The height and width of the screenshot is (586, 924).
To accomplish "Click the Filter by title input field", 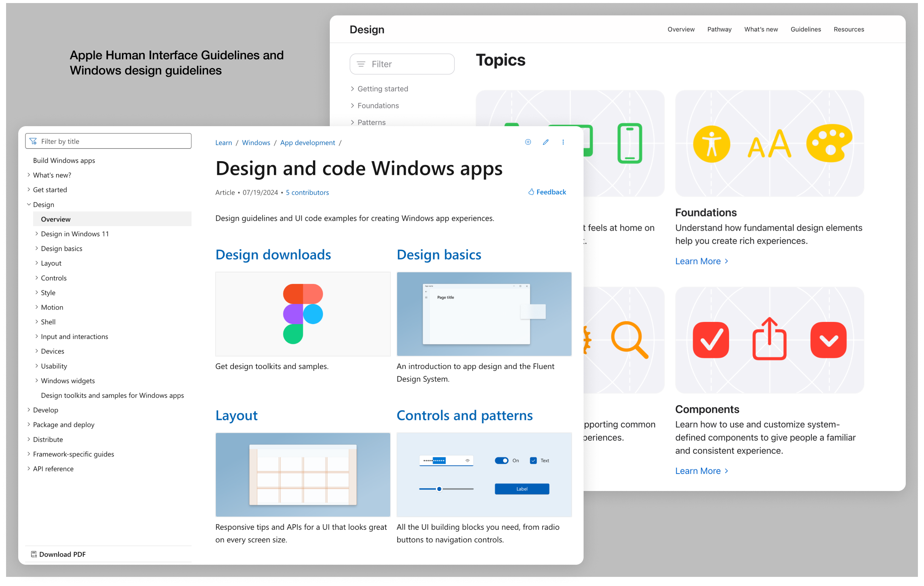I will pyautogui.click(x=108, y=141).
